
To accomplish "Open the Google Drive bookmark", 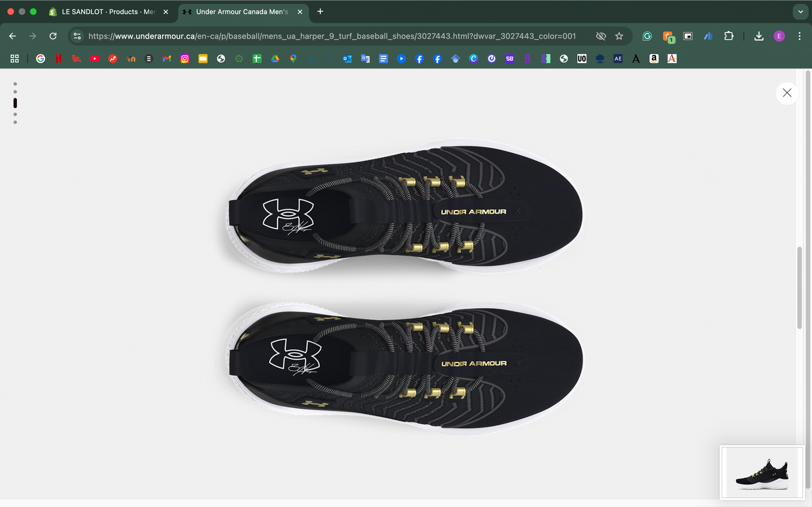I will (275, 58).
